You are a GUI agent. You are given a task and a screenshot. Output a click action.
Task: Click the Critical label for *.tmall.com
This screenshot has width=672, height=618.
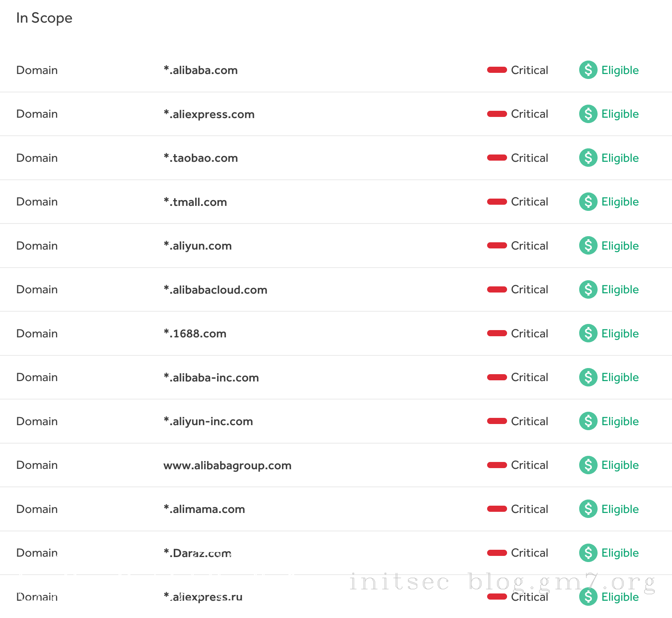[x=529, y=202]
